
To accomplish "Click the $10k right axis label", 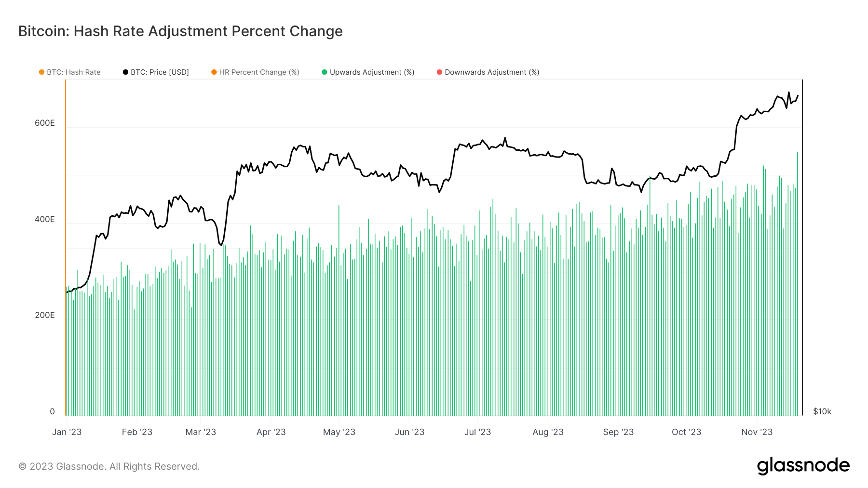I will click(x=822, y=412).
